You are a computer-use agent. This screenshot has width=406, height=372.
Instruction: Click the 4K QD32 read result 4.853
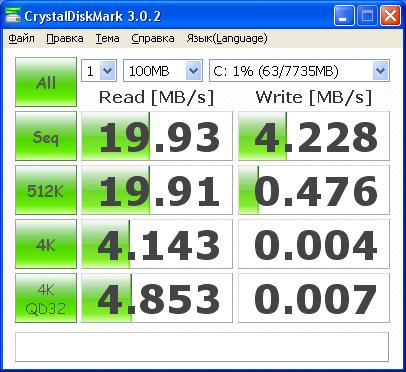(x=157, y=298)
